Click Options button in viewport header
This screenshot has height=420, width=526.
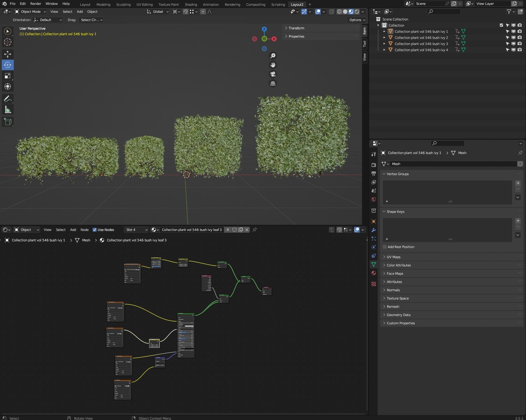[357, 20]
